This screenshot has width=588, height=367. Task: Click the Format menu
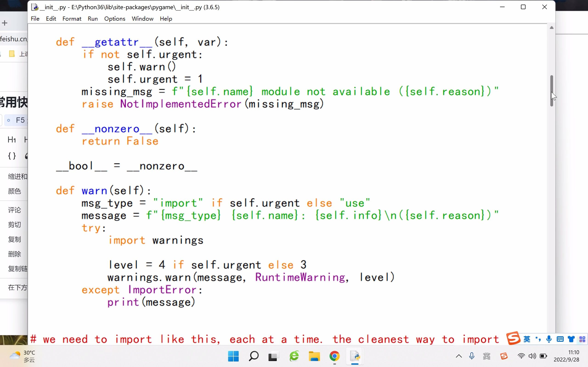click(72, 19)
